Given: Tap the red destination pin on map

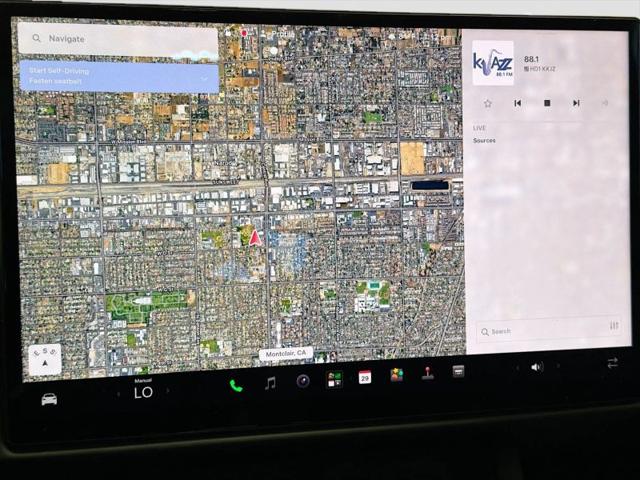Looking at the screenshot, I should (x=244, y=33).
